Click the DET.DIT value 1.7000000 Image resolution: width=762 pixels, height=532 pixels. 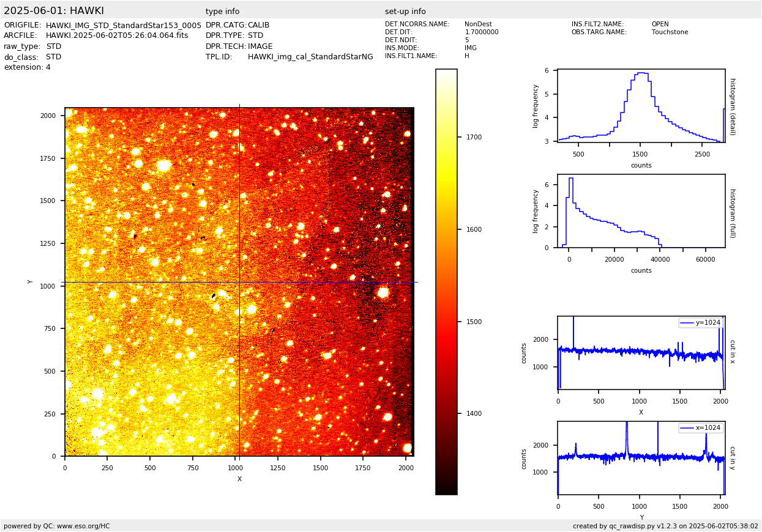coord(481,32)
